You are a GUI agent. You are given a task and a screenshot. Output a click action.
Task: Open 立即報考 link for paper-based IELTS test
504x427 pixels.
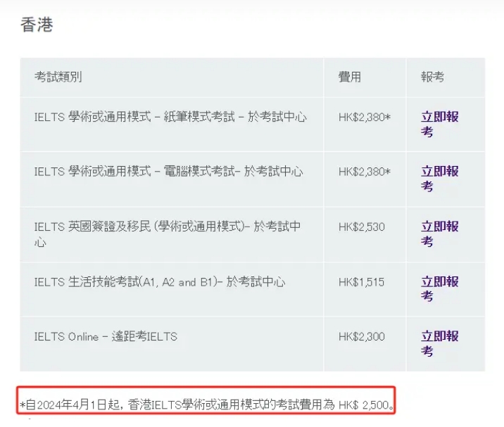pyautogui.click(x=439, y=124)
